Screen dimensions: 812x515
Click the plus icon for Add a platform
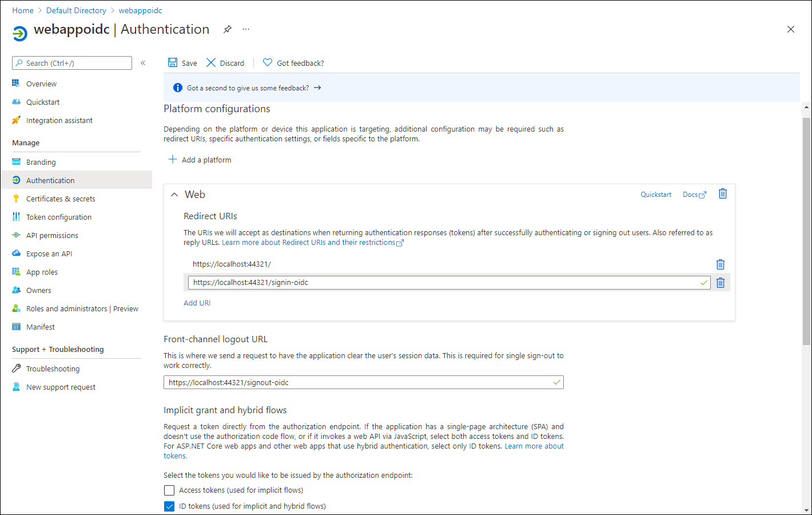click(173, 159)
